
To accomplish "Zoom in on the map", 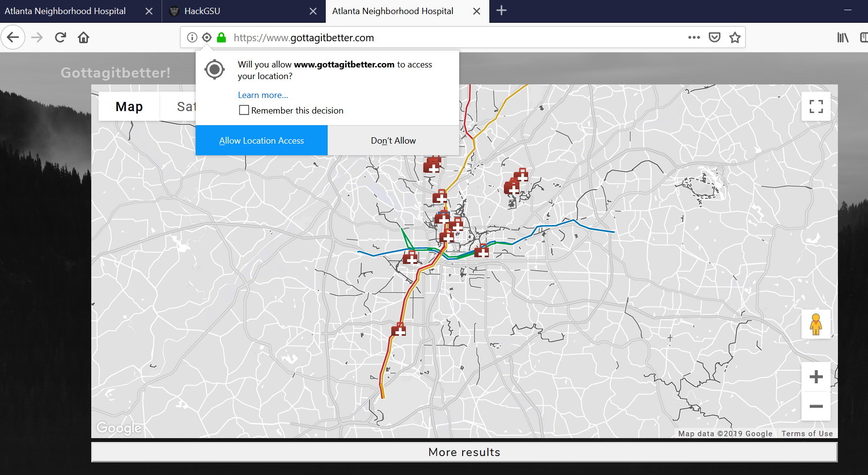I will (816, 377).
